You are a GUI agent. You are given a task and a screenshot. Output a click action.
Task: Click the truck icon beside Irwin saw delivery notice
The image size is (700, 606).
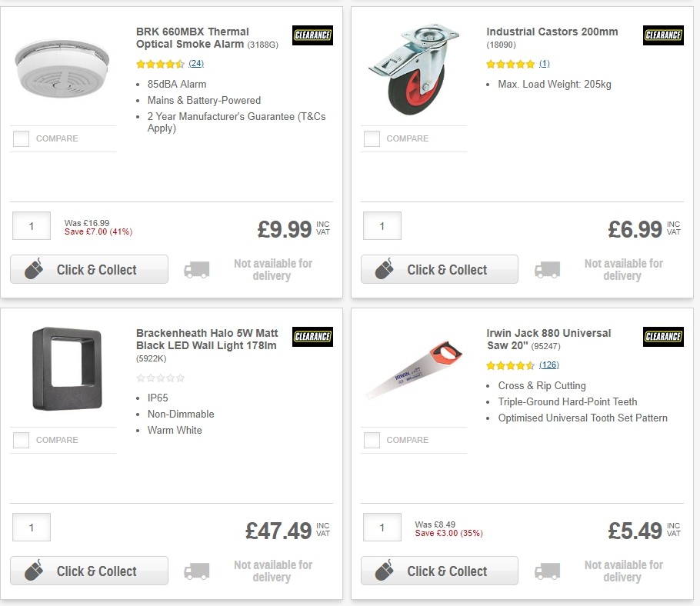547,571
